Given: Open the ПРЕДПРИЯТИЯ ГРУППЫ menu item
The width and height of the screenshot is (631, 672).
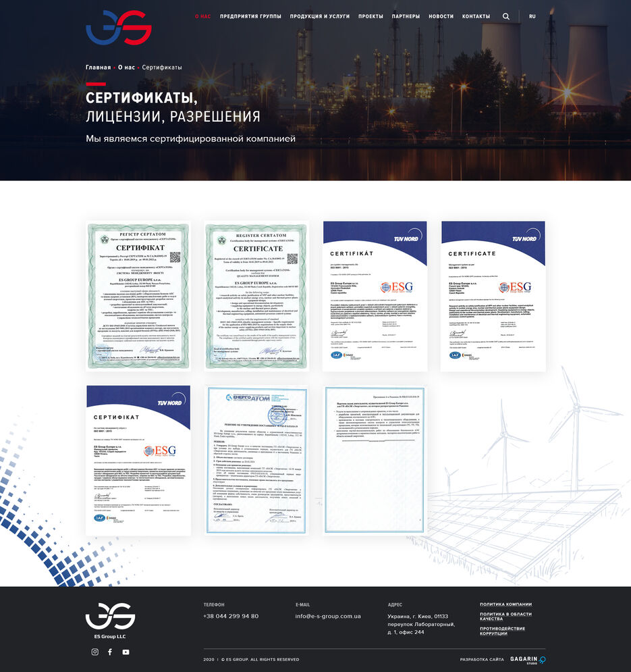Looking at the screenshot, I should pos(250,16).
